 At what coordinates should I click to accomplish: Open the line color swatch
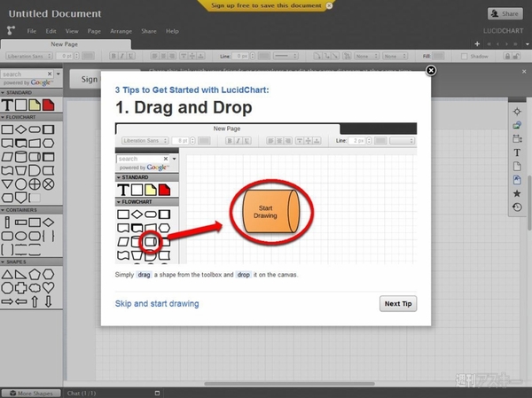pos(264,56)
